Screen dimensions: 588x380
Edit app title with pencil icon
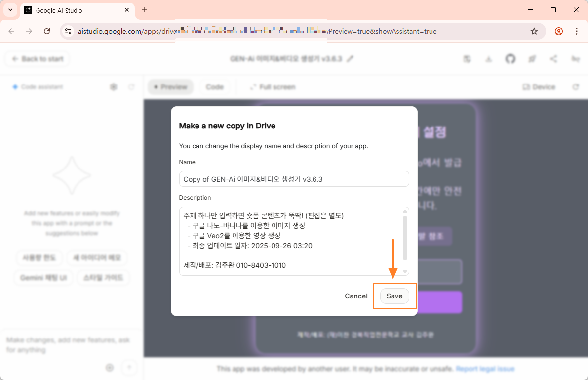pos(350,59)
